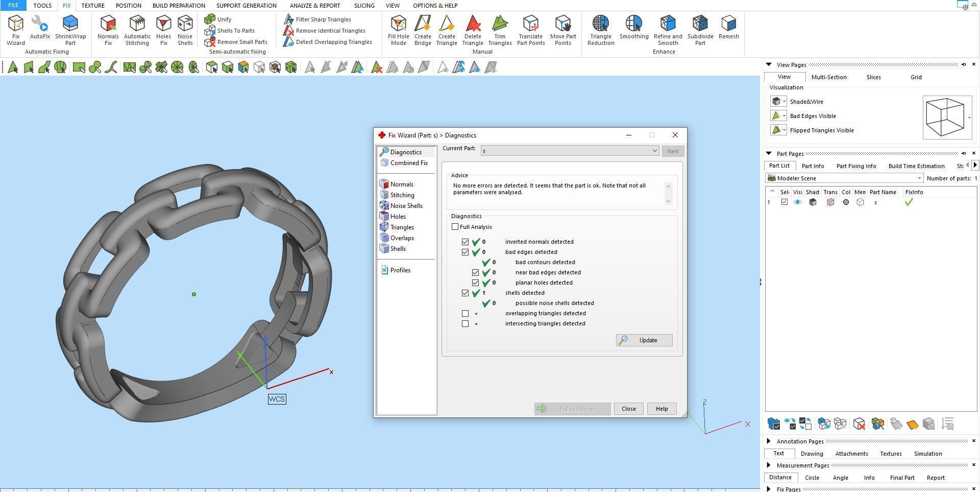
Task: Toggle visibility eye for part s
Action: 797,202
